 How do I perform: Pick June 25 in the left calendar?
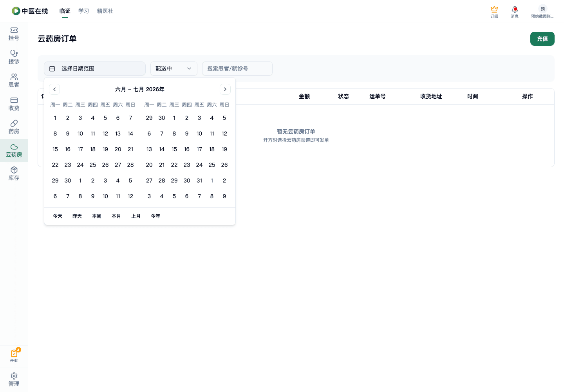click(93, 165)
